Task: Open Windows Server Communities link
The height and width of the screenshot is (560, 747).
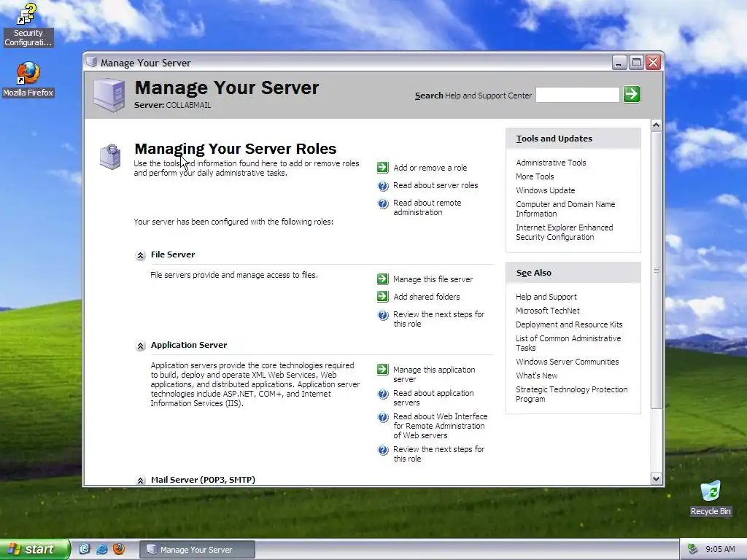Action: click(x=567, y=362)
